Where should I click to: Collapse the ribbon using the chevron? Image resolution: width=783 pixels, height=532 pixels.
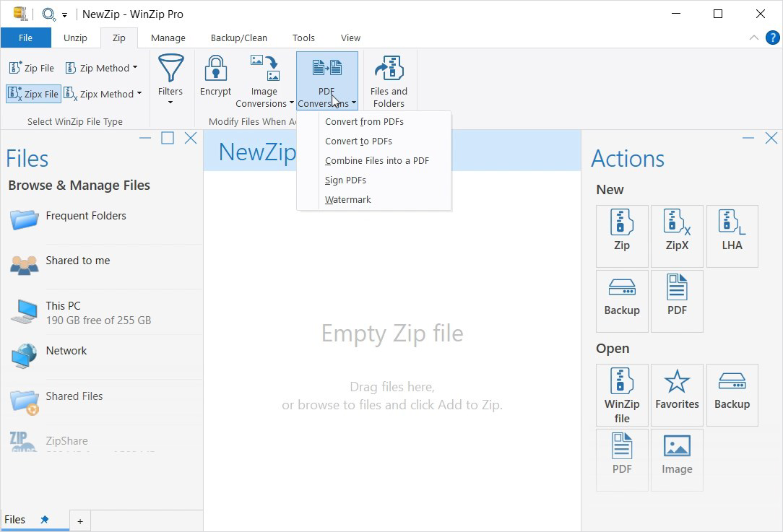click(x=753, y=38)
